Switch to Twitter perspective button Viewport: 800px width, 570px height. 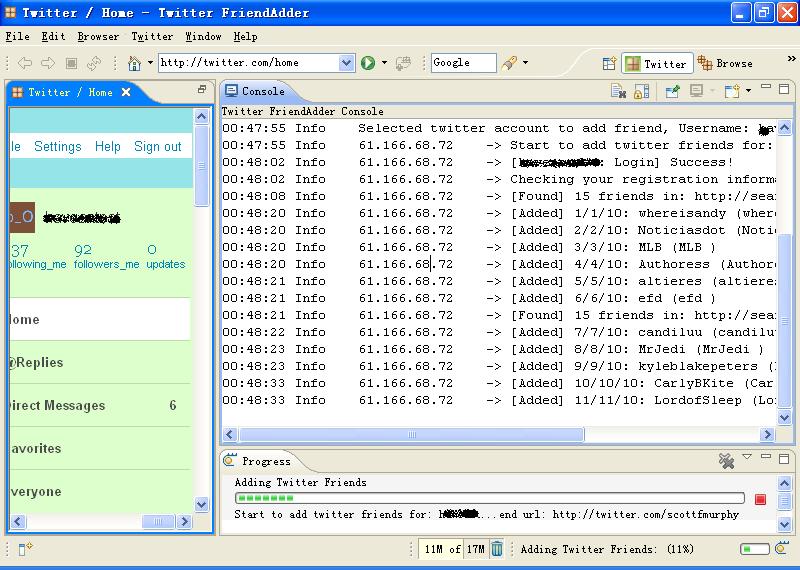tap(657, 63)
